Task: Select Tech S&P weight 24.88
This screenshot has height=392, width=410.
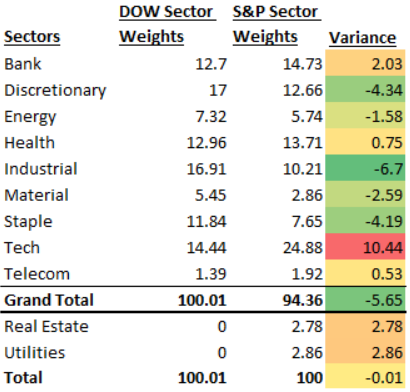Action: [303, 248]
